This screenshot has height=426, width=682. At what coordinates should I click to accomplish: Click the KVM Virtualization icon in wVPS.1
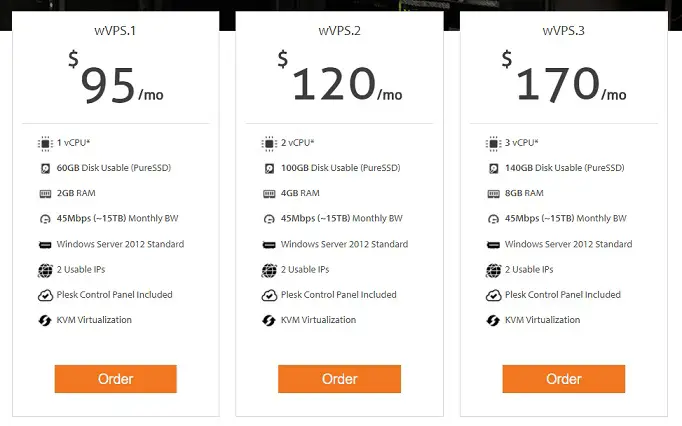coord(45,320)
